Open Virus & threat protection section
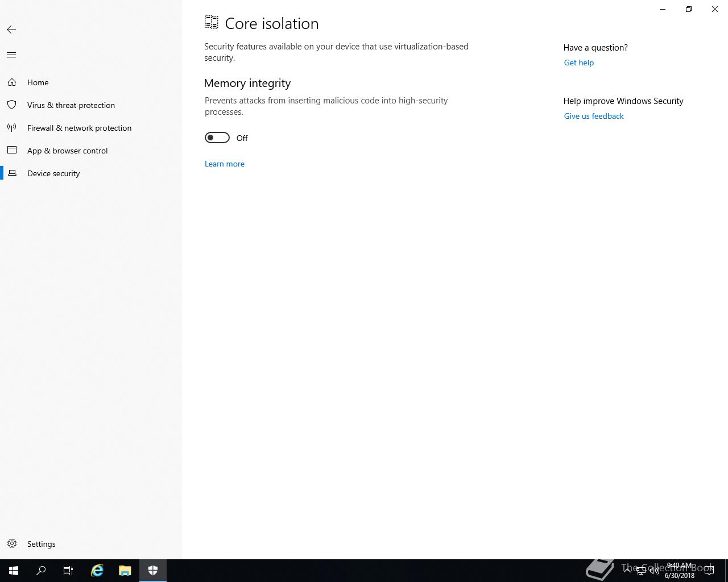The image size is (728, 582). 91,105
